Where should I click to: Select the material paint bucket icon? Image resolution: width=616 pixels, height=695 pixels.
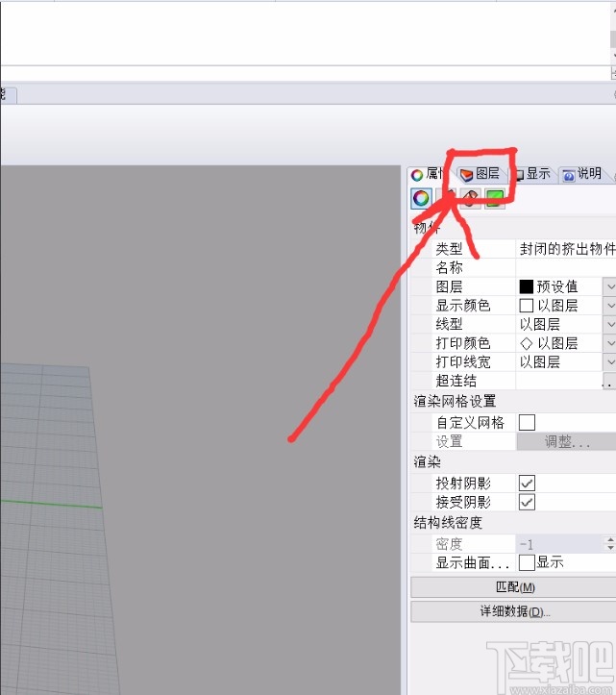point(446,198)
